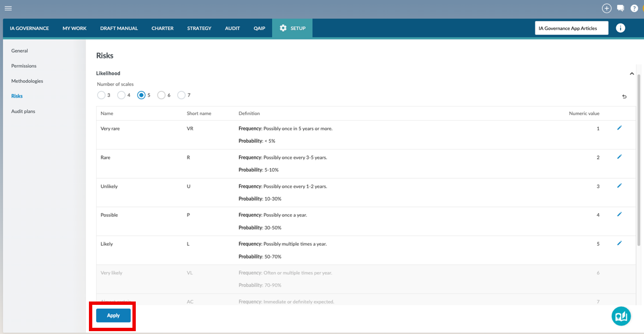The width and height of the screenshot is (644, 334).
Task: Click the Setup gear icon
Action: coord(283,28)
